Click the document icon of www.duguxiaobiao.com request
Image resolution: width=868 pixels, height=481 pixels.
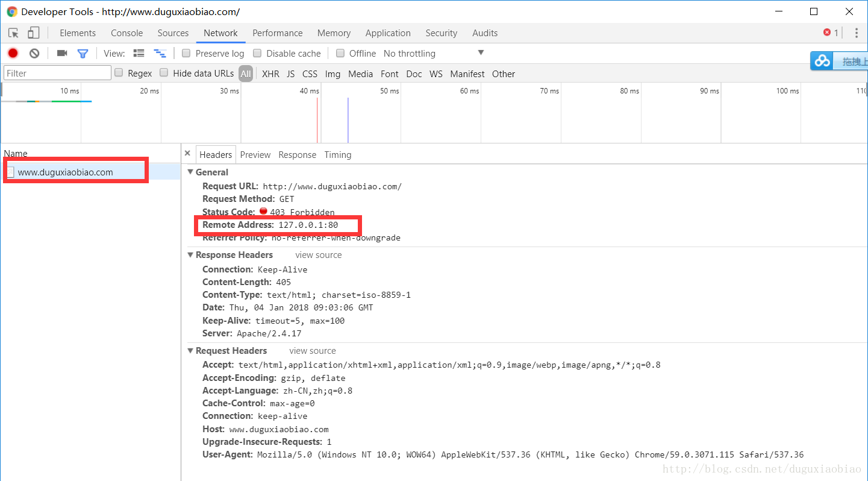[10, 172]
